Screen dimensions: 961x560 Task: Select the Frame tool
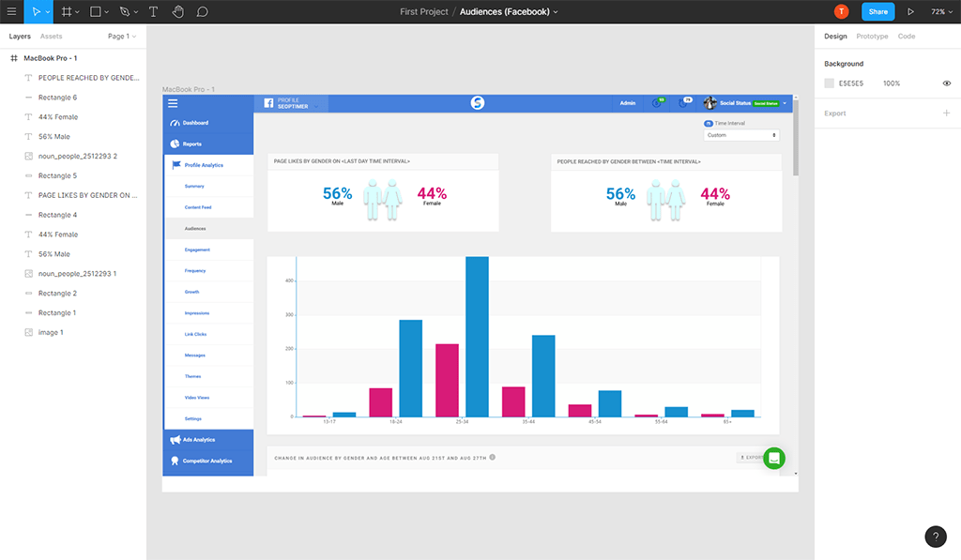[x=67, y=11]
